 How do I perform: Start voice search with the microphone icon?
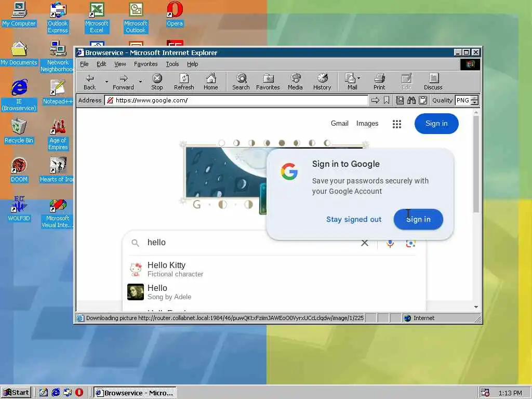click(390, 243)
